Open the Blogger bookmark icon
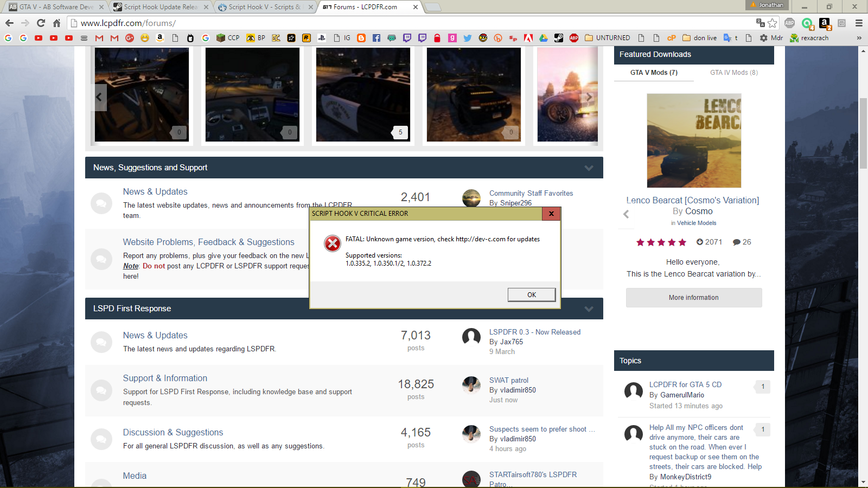This screenshot has height=488, width=868. pos(361,38)
